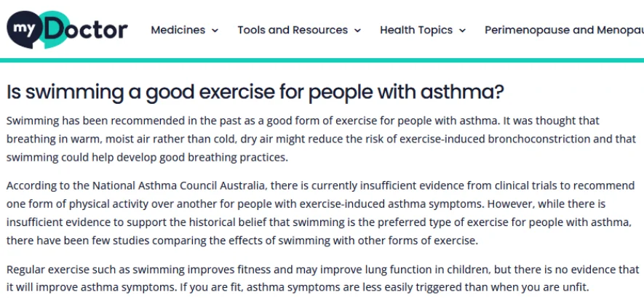Click the teal 'D' in the Doctor logo

55,31
